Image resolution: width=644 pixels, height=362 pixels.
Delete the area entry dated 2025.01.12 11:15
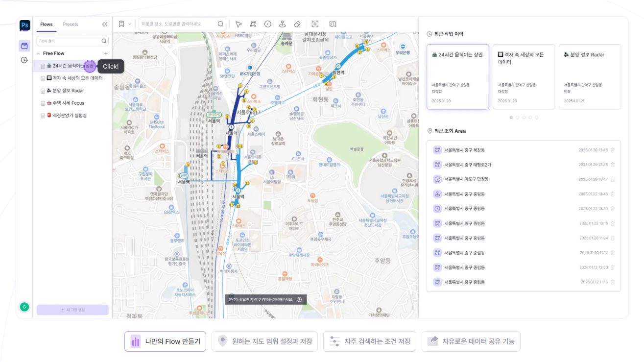pyautogui.click(x=613, y=282)
